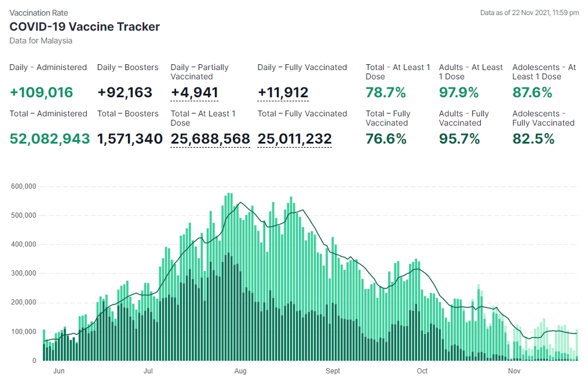Viewport: 588px width, 385px height.
Task: Select the +92,163 daily boosters value
Action: click(125, 93)
